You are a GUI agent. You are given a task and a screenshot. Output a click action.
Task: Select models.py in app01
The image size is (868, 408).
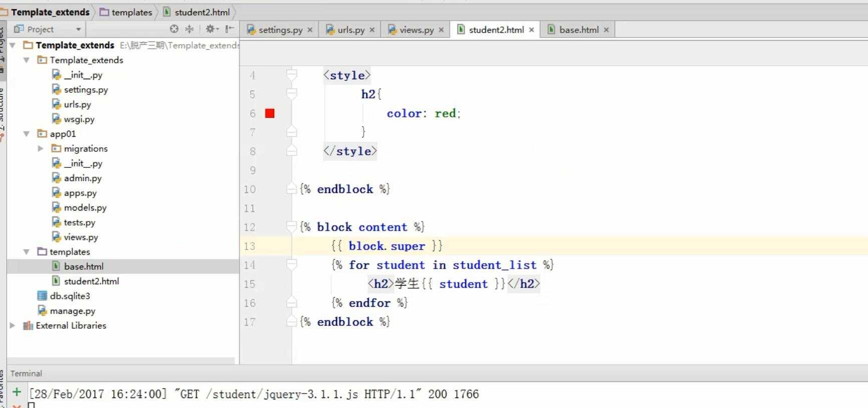tap(85, 208)
